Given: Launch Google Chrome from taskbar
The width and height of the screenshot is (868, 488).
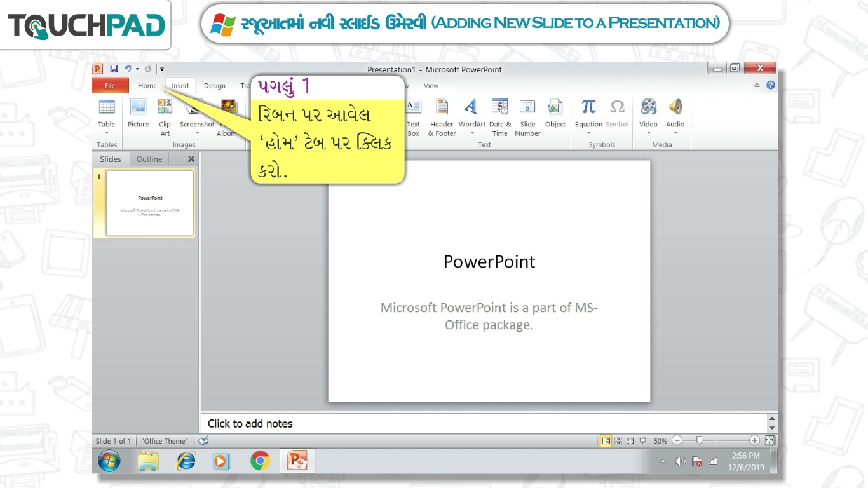Looking at the screenshot, I should click(x=259, y=461).
